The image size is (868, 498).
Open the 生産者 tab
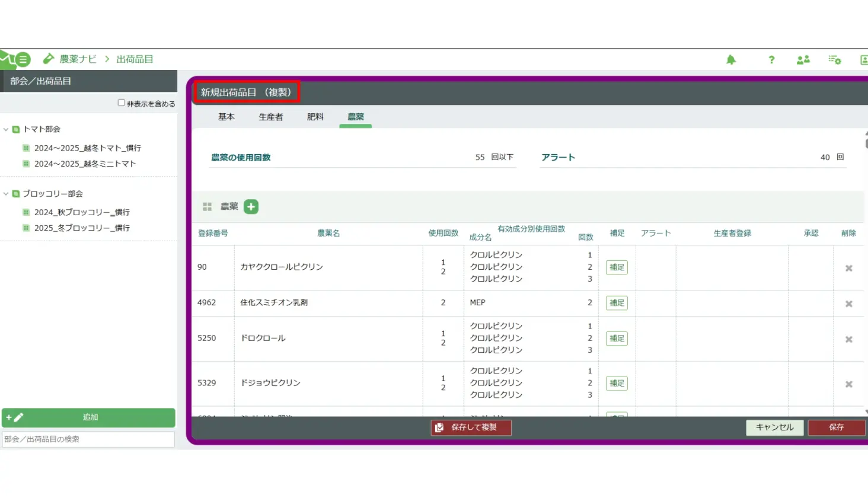270,117
